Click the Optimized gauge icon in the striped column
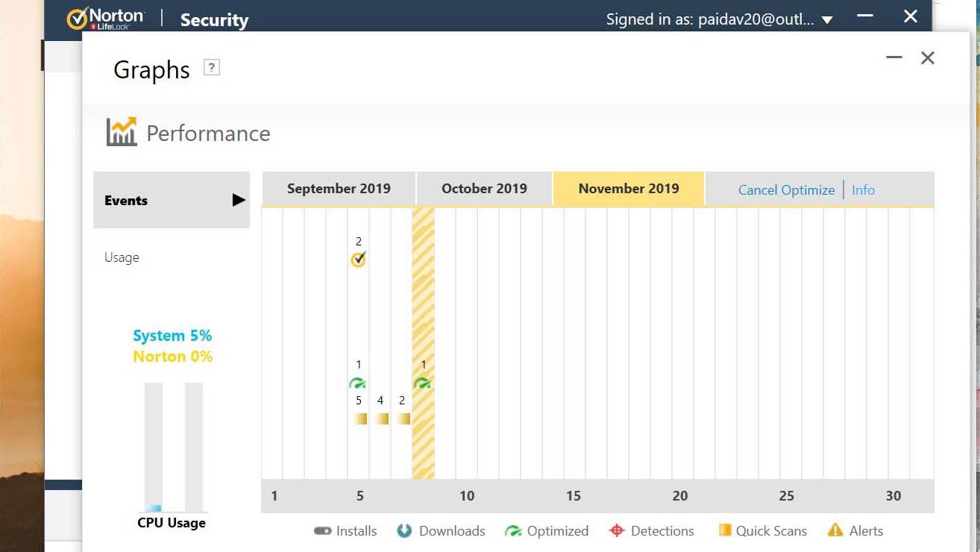This screenshot has width=980, height=552. 423,383
